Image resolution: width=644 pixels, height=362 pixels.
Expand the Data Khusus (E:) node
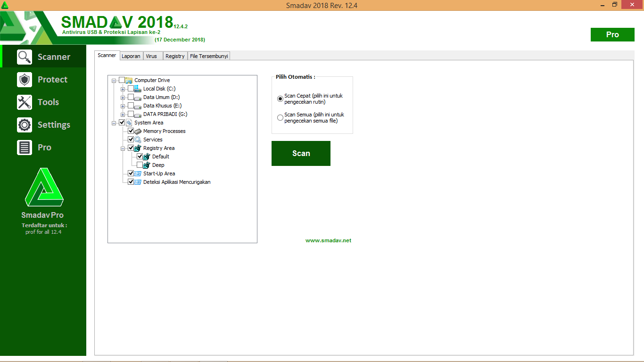(123, 106)
